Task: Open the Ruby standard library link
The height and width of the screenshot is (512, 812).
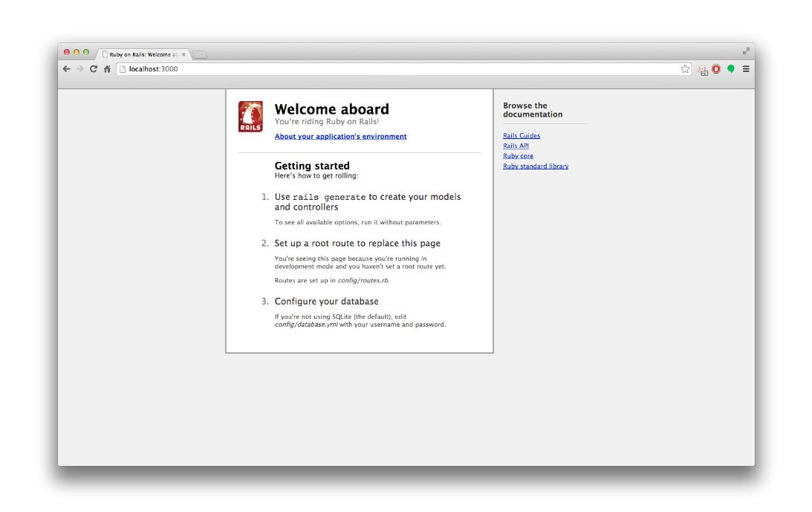Action: point(536,166)
